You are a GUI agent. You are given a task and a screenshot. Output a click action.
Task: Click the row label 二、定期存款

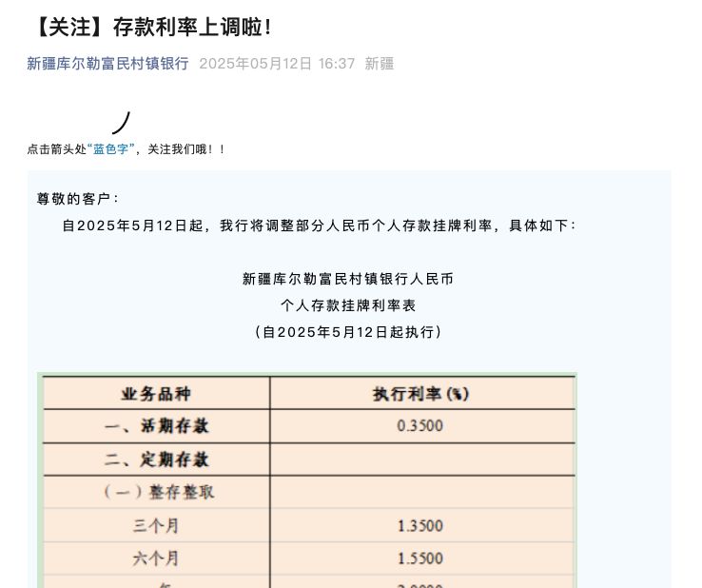[157, 460]
